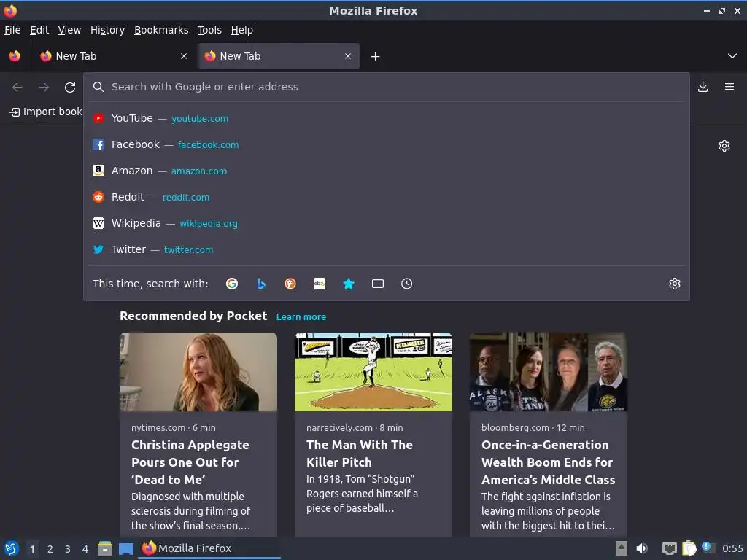Open search settings gear in dropdown

(675, 284)
